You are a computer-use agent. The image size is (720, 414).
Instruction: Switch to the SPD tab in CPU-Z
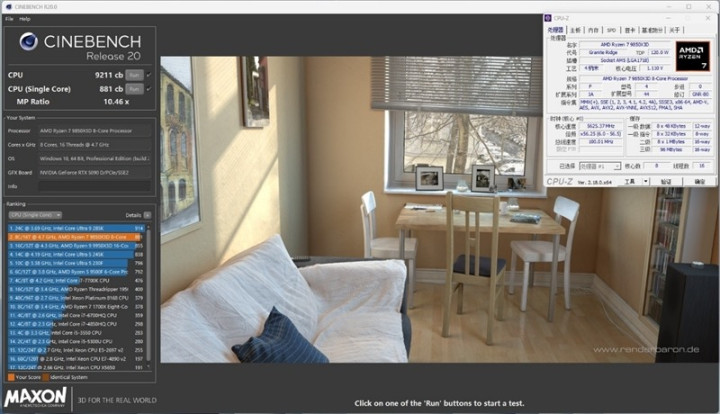[x=611, y=30]
